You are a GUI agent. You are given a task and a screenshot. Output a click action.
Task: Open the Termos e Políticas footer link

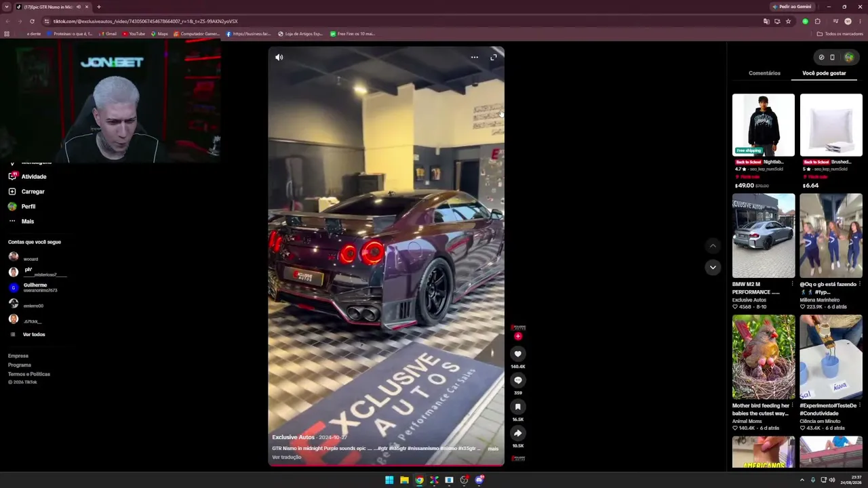29,374
